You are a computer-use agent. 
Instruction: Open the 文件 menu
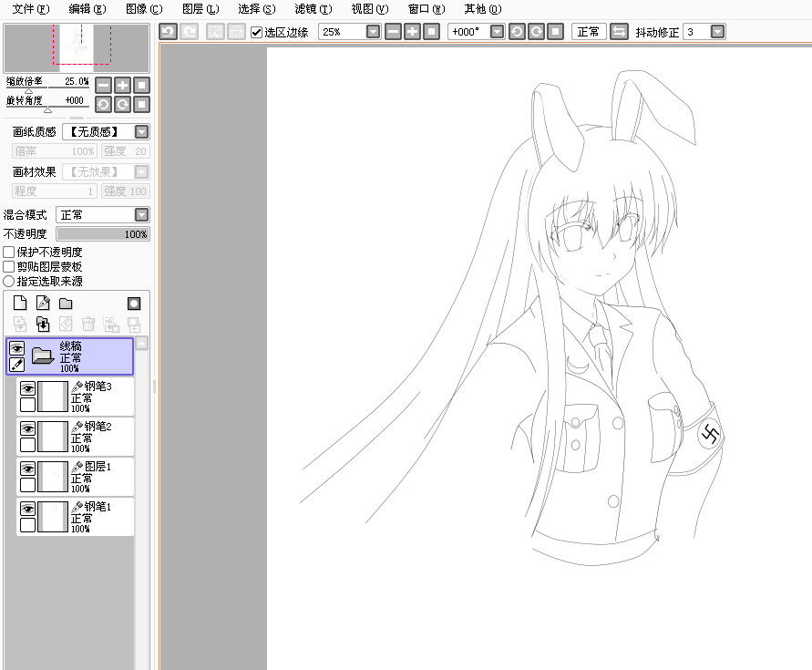31,9
